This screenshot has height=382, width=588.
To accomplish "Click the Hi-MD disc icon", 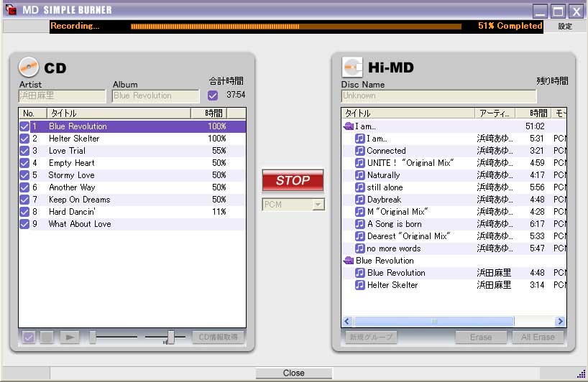I will click(x=352, y=67).
